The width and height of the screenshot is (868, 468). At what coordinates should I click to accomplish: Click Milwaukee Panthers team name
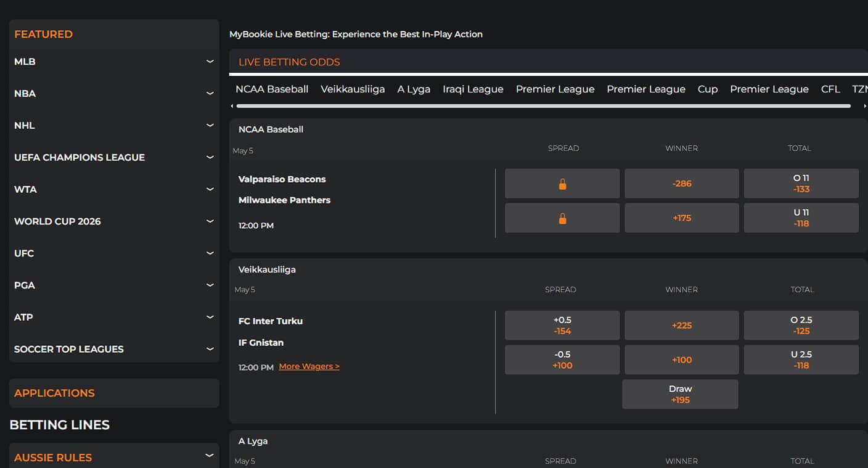point(285,200)
